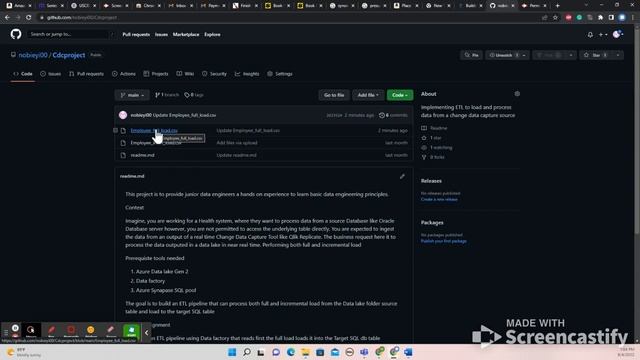Open the commit author avatar

pyautogui.click(x=123, y=115)
